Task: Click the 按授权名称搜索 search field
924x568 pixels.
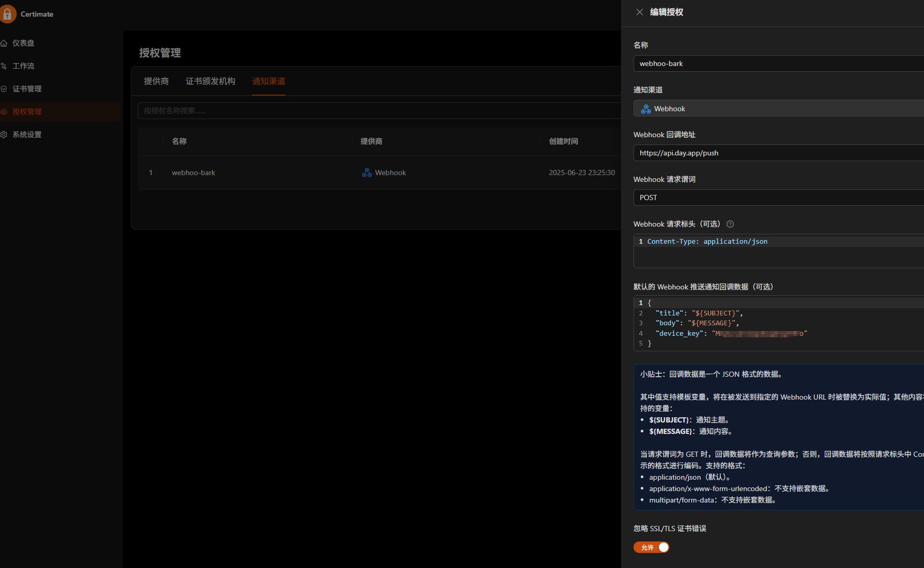Action: pyautogui.click(x=379, y=111)
